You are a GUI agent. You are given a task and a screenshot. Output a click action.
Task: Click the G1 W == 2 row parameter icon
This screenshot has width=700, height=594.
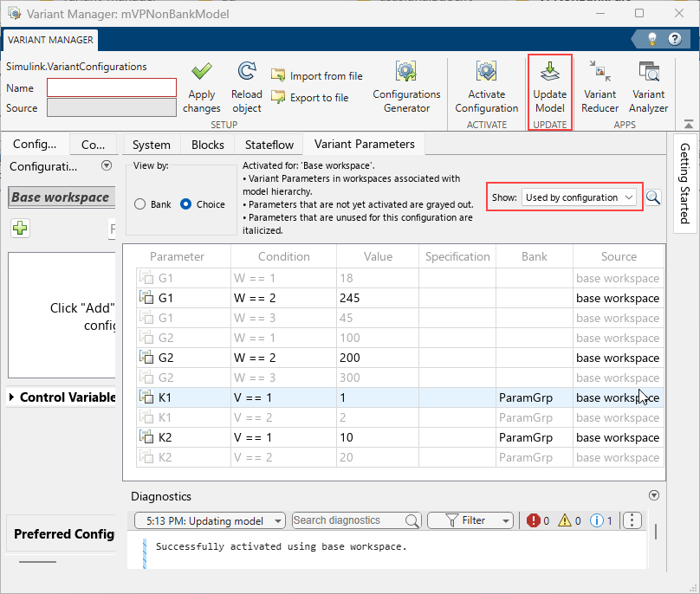pos(146,297)
